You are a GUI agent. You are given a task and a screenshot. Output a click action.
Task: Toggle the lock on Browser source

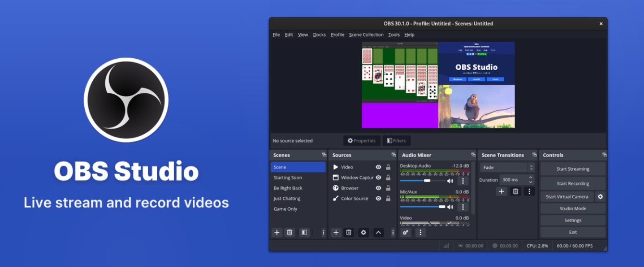(388, 188)
